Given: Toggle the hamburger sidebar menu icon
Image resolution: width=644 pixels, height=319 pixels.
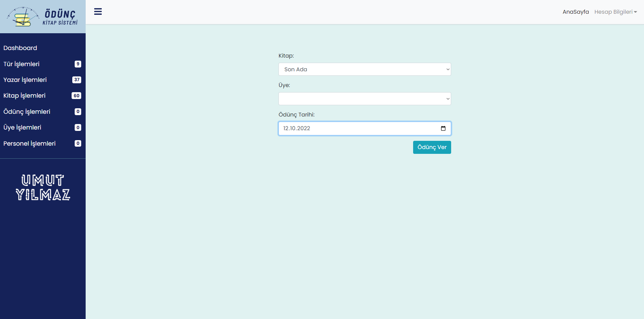Looking at the screenshot, I should pos(98,12).
